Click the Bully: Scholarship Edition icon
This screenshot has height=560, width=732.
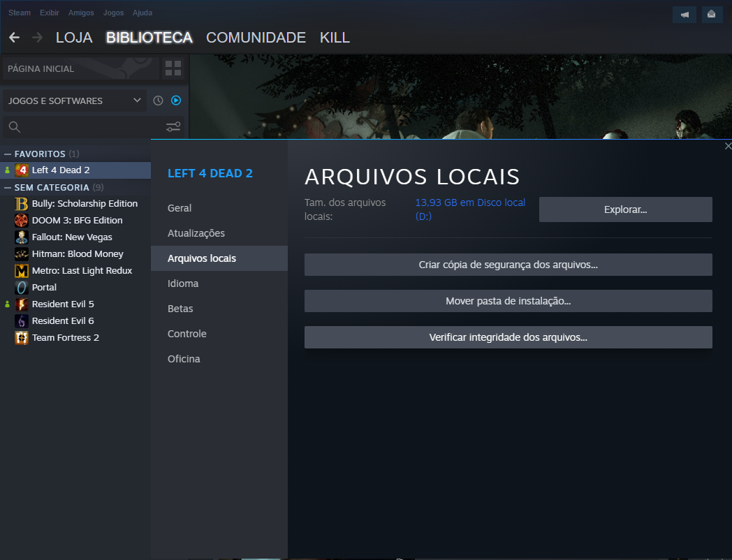[22, 204]
